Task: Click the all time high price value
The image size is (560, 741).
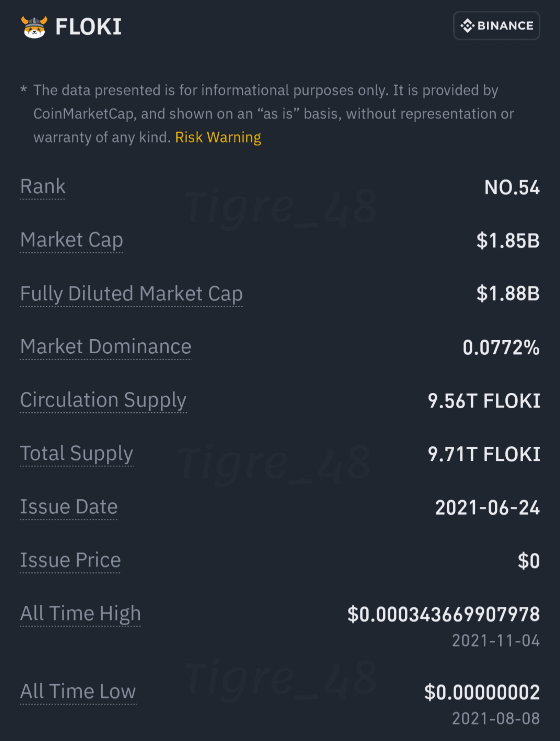Action: [444, 614]
